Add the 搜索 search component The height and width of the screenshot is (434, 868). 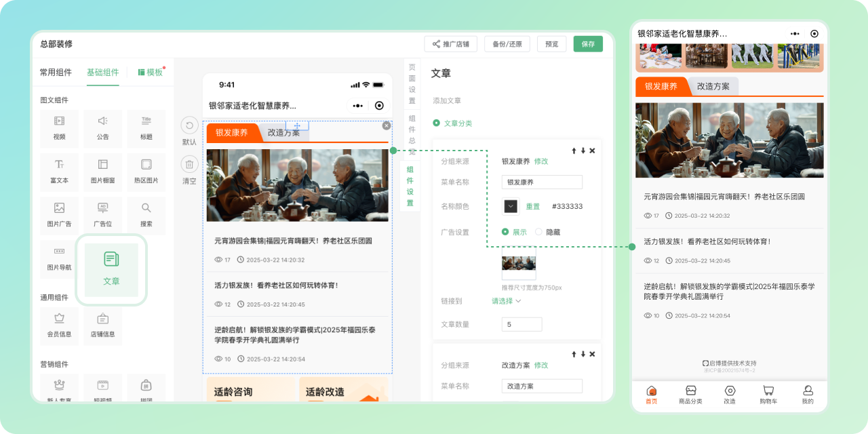[146, 216]
